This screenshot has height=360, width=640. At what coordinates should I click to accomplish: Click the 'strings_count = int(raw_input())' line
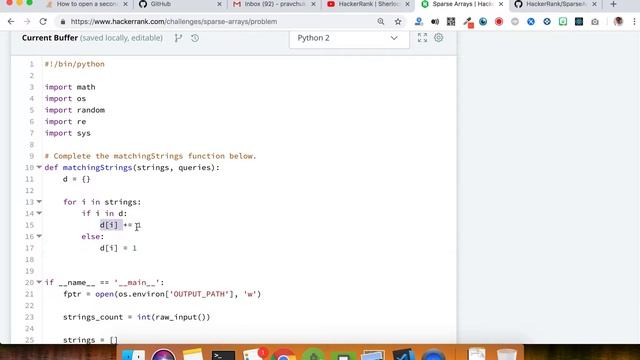point(136,317)
